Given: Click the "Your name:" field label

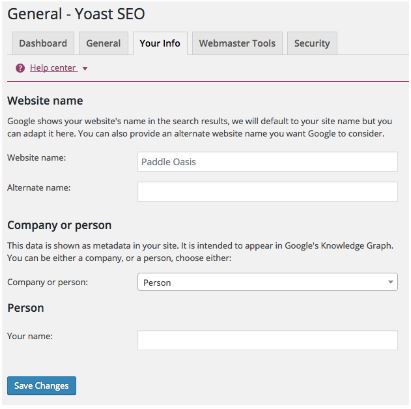Looking at the screenshot, I should (30, 336).
